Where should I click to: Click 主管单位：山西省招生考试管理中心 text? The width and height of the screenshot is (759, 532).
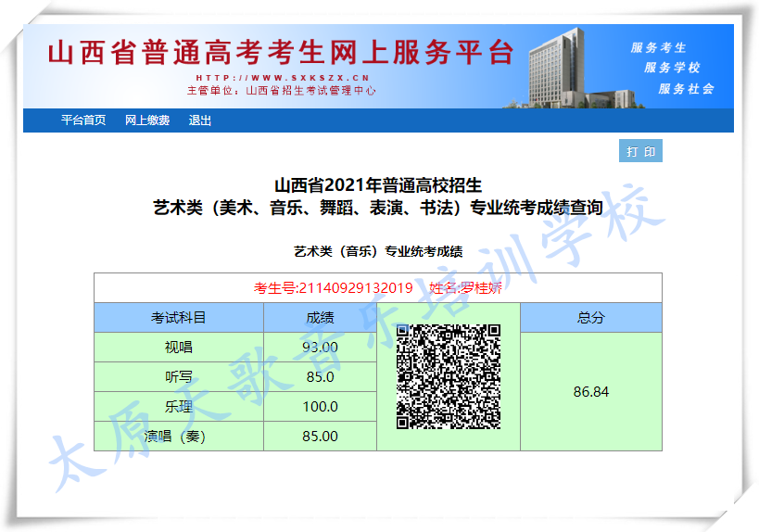281,91
